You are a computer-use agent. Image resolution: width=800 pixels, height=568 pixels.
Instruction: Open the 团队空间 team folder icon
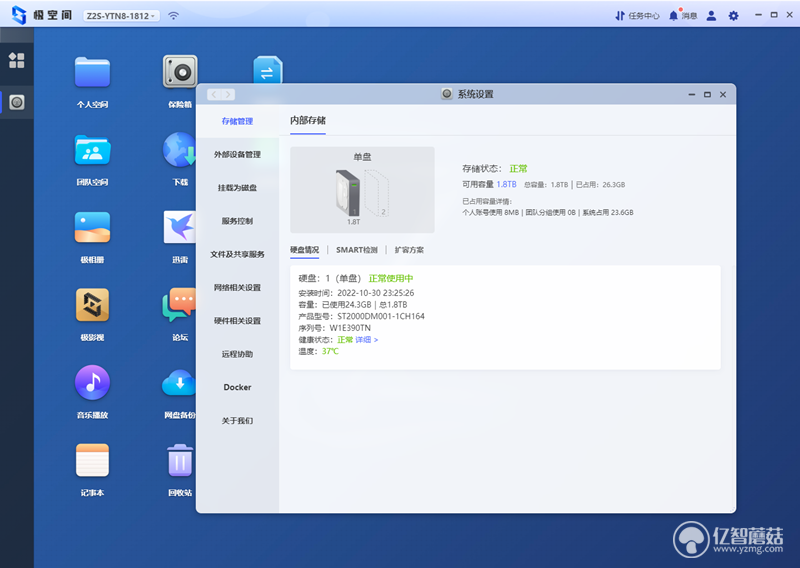point(92,150)
